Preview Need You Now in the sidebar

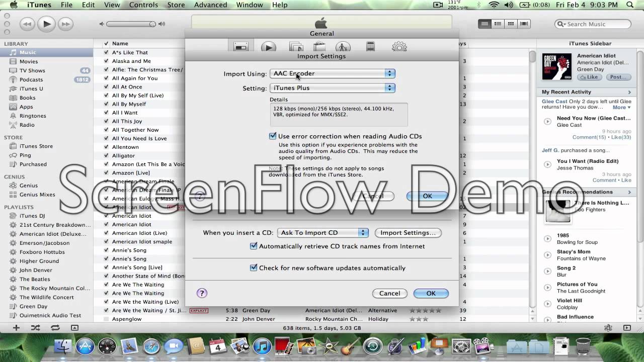[x=547, y=122]
